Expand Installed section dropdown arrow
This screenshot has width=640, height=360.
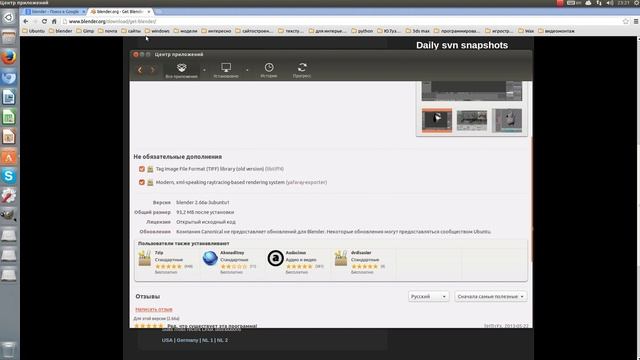click(247, 70)
